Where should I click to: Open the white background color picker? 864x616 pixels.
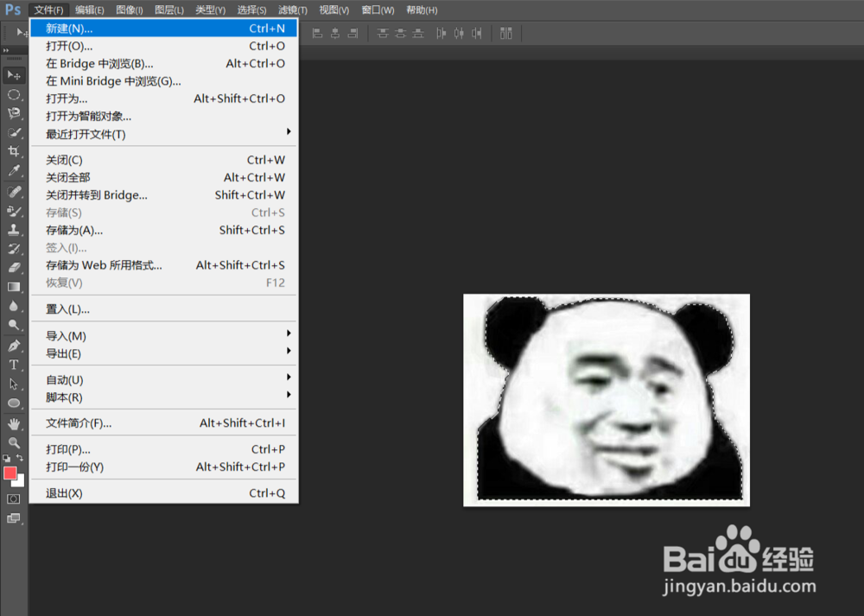click(x=21, y=483)
